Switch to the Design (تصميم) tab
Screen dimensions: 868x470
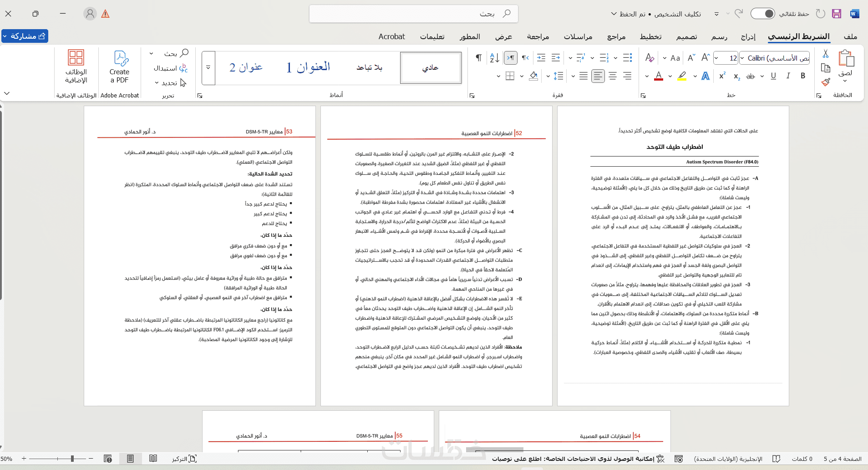(x=686, y=36)
